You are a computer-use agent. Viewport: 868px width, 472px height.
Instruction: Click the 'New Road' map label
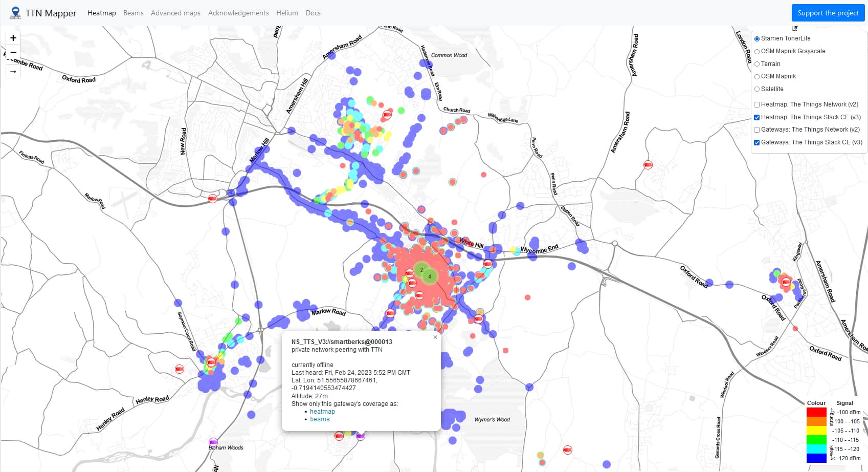pyautogui.click(x=183, y=141)
